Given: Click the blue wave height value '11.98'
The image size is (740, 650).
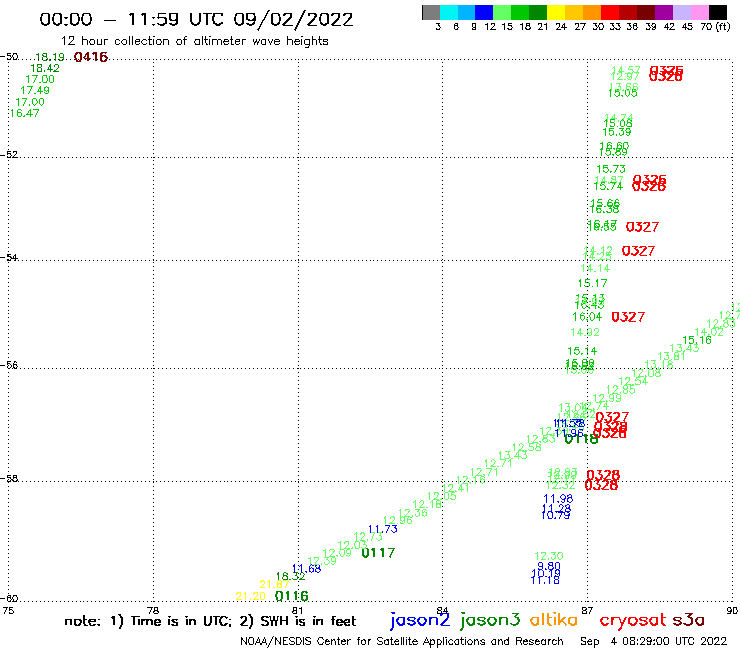Looking at the screenshot, I should click(558, 498).
